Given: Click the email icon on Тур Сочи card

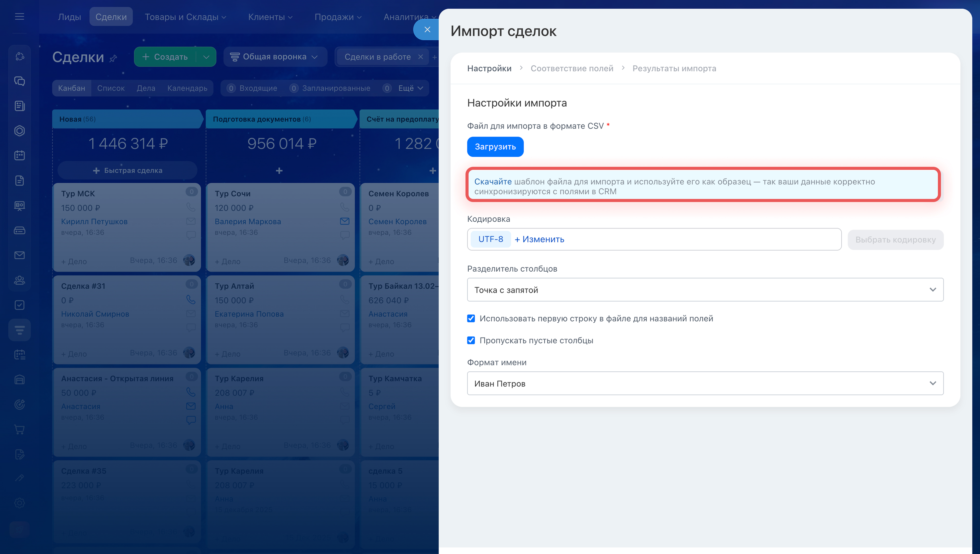Looking at the screenshot, I should [x=345, y=221].
